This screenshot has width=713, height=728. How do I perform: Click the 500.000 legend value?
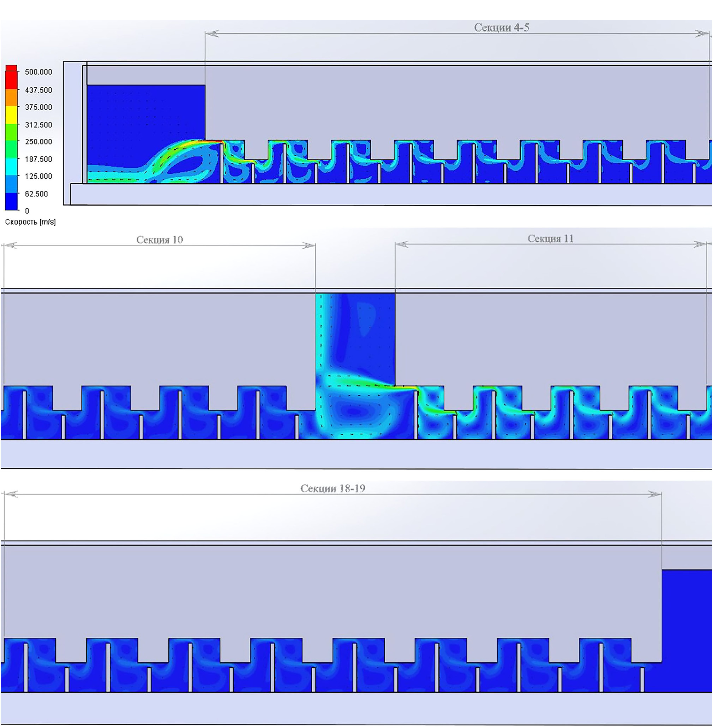pyautogui.click(x=38, y=72)
